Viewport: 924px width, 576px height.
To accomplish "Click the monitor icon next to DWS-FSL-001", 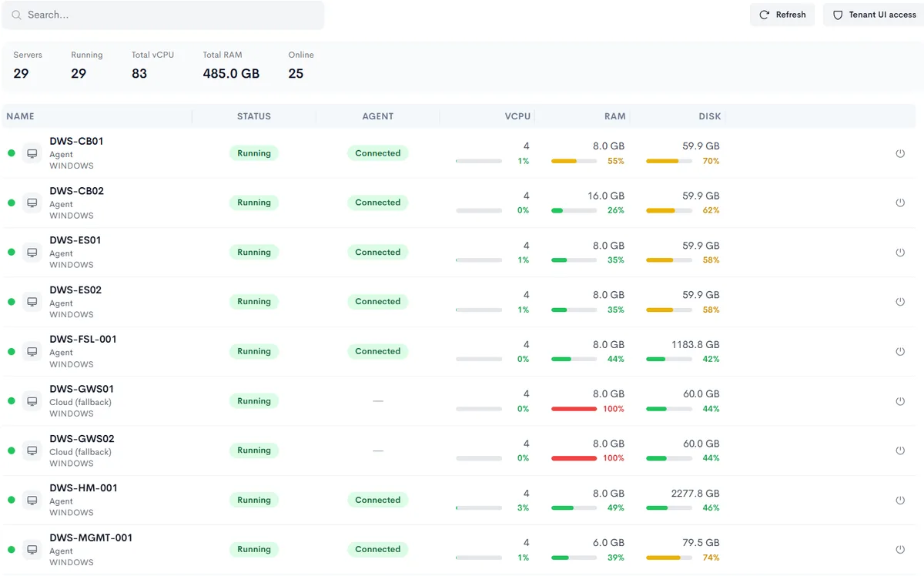I will coord(32,351).
